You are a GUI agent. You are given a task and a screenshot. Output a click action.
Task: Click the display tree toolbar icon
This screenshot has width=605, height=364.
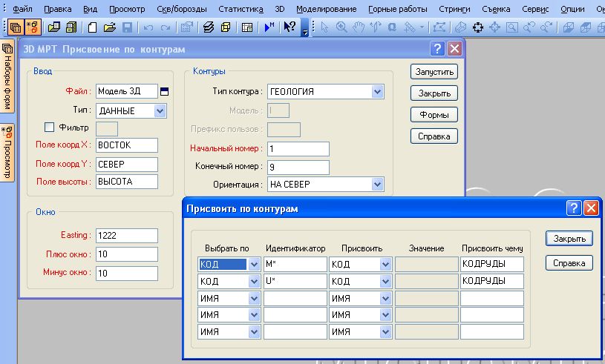click(33, 27)
